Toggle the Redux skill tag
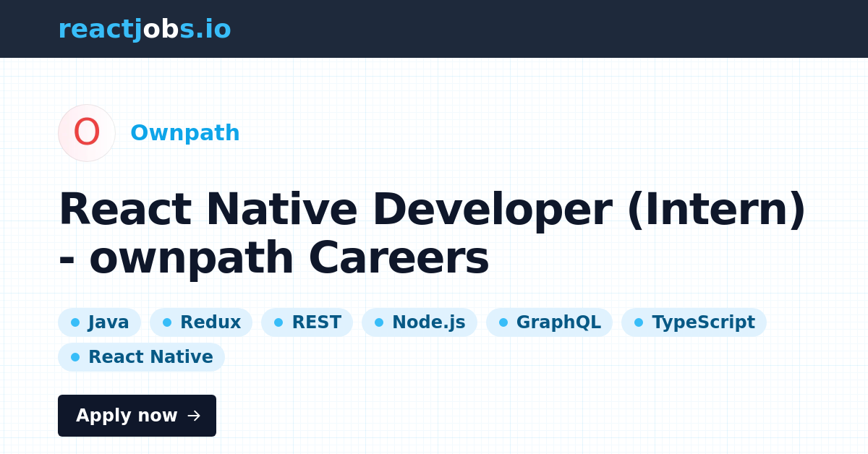Image resolution: width=868 pixels, height=454 pixels. tap(200, 322)
